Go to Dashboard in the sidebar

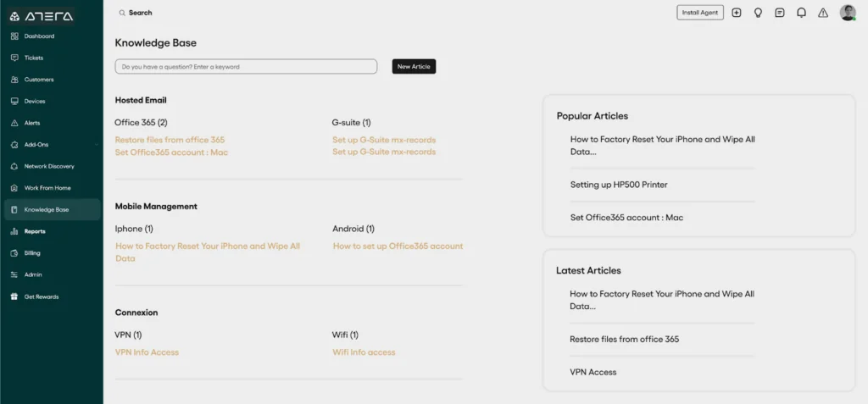tap(39, 36)
